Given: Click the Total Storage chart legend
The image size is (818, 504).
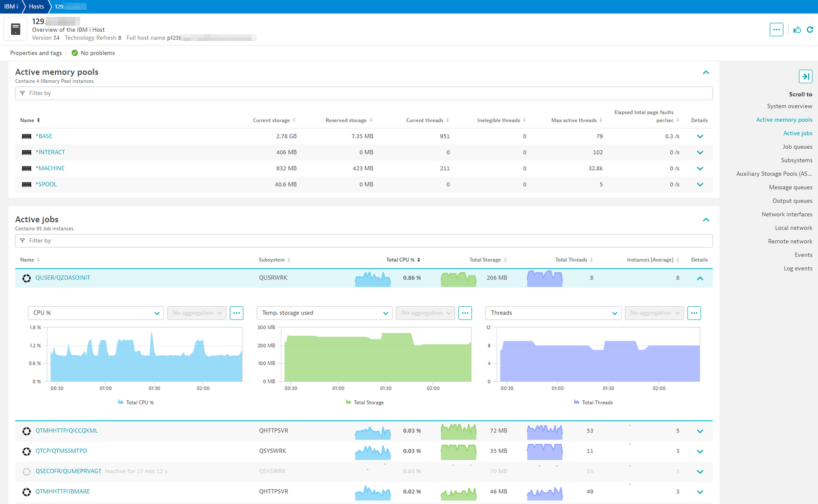Looking at the screenshot, I should tap(365, 402).
